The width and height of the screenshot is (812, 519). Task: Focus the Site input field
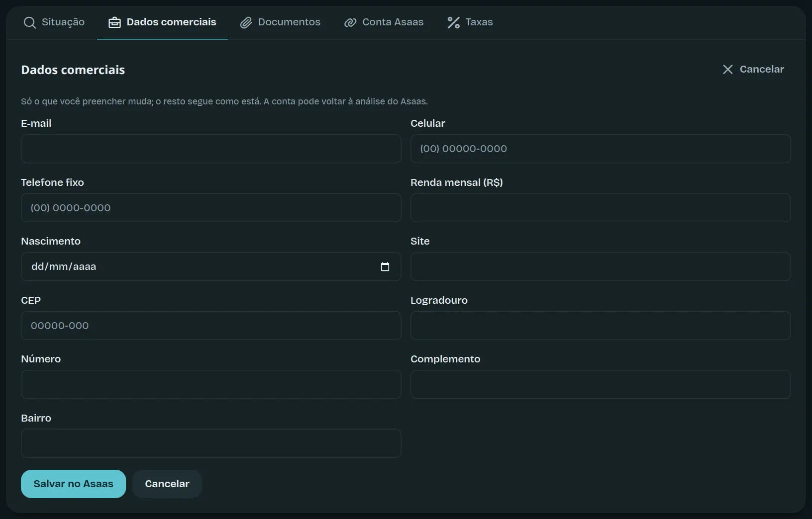click(x=601, y=266)
